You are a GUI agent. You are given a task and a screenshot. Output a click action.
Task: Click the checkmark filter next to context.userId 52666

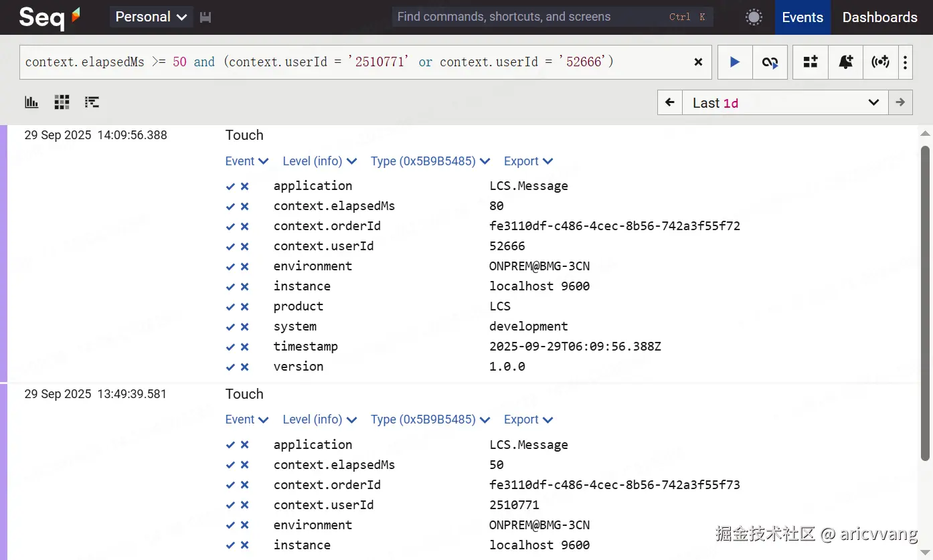pos(230,246)
